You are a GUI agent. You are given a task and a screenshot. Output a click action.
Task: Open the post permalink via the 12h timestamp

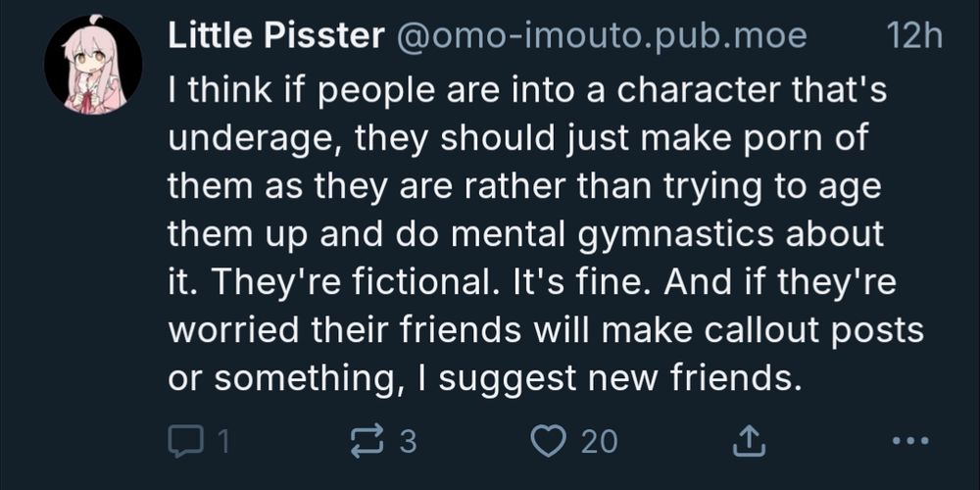tap(912, 36)
